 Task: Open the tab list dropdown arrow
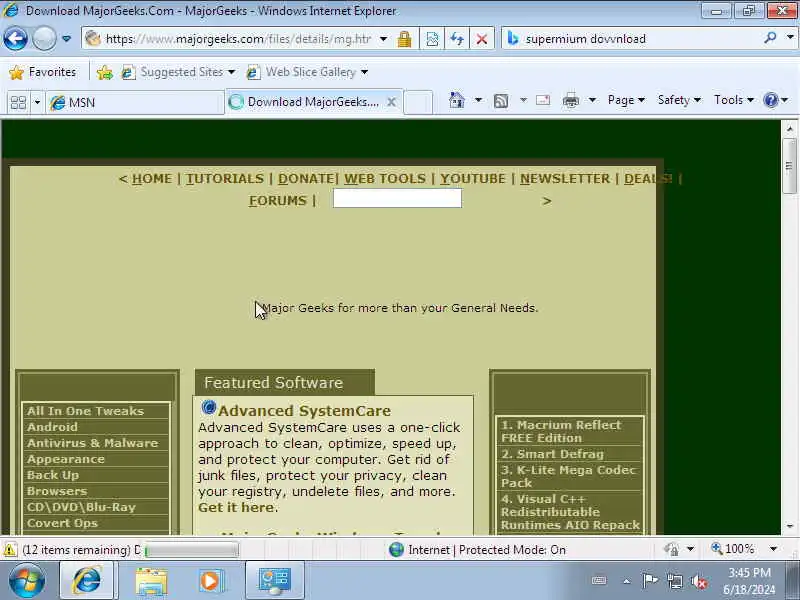click(37, 103)
